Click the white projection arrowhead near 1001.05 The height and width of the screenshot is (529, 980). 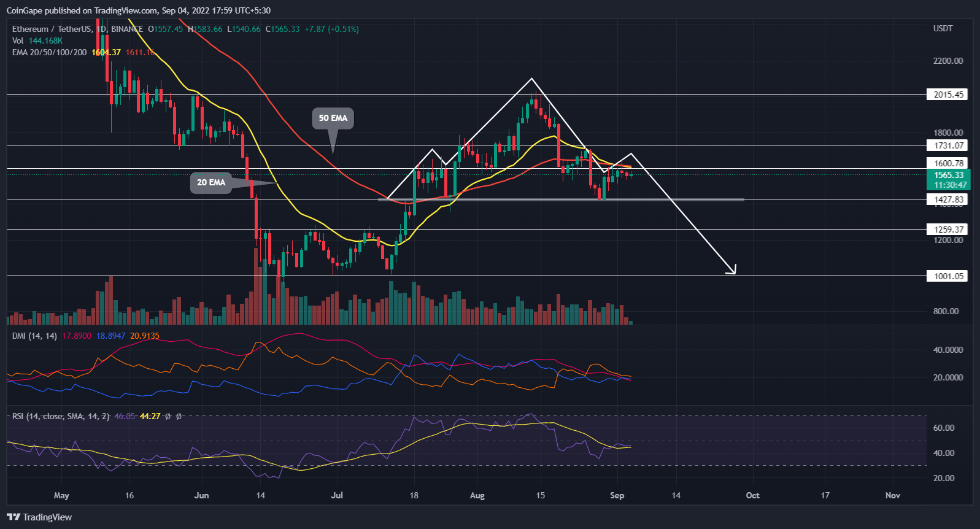pyautogui.click(x=731, y=269)
